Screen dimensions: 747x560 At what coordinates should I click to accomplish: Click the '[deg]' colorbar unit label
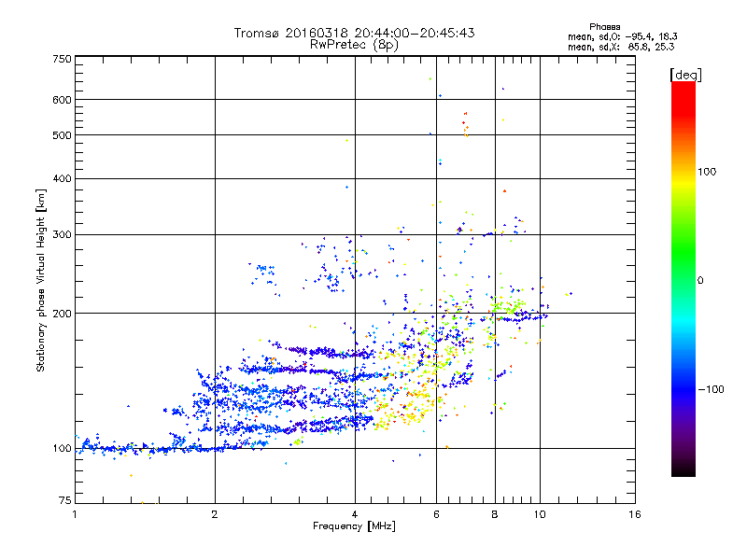685,75
